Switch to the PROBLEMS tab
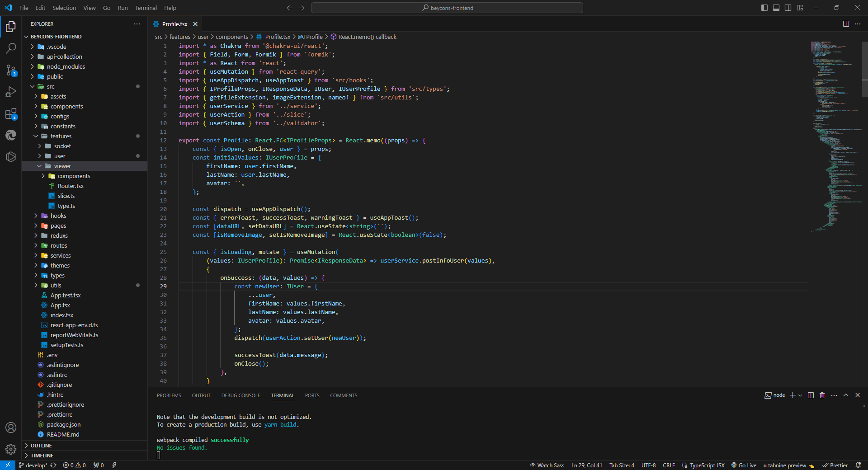Screen dimensions: 868x470 click(x=169, y=395)
